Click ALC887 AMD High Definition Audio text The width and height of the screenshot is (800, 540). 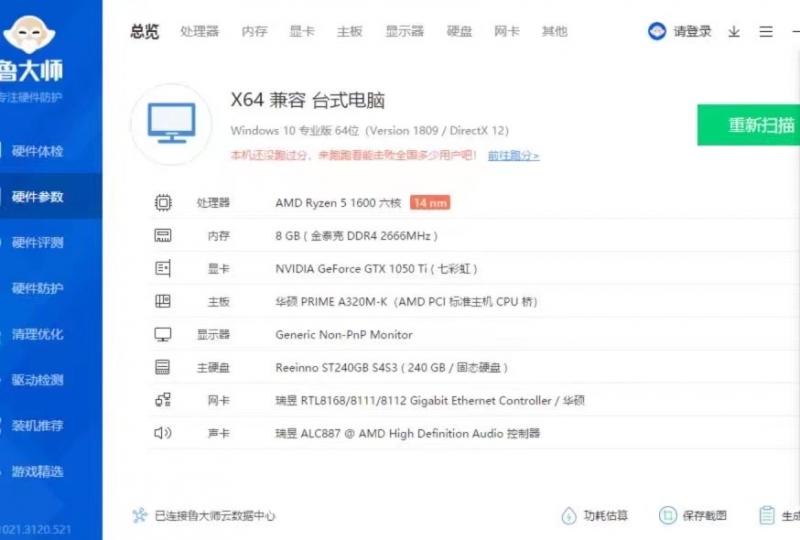408,433
